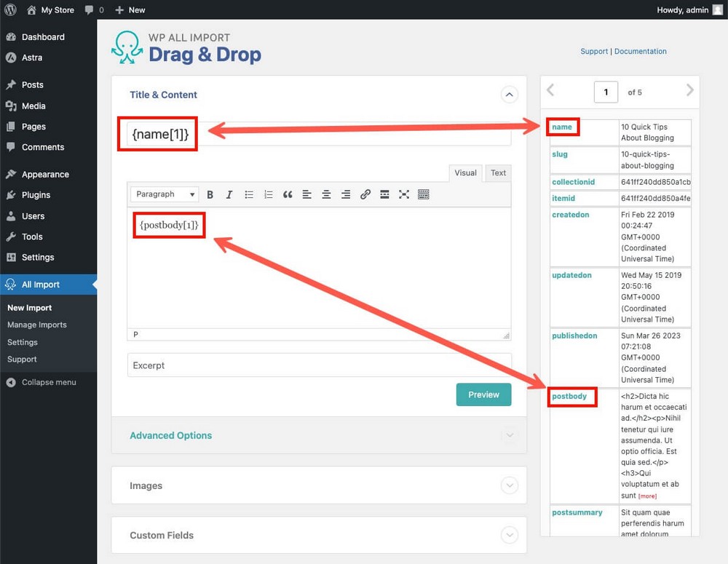This screenshot has width=728, height=564.
Task: Open All Import menu
Action: click(x=49, y=285)
